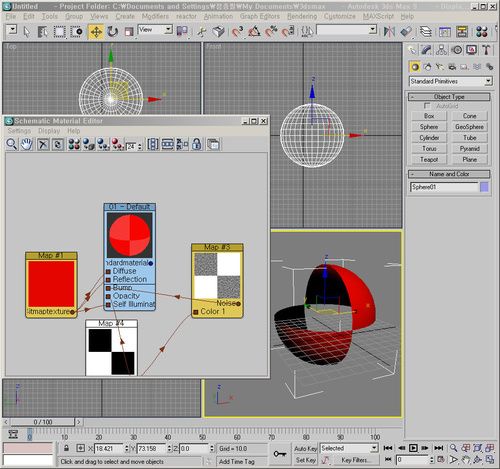Image resolution: width=500 pixels, height=469 pixels.
Task: Select the Select and Move tool
Action: point(96,32)
